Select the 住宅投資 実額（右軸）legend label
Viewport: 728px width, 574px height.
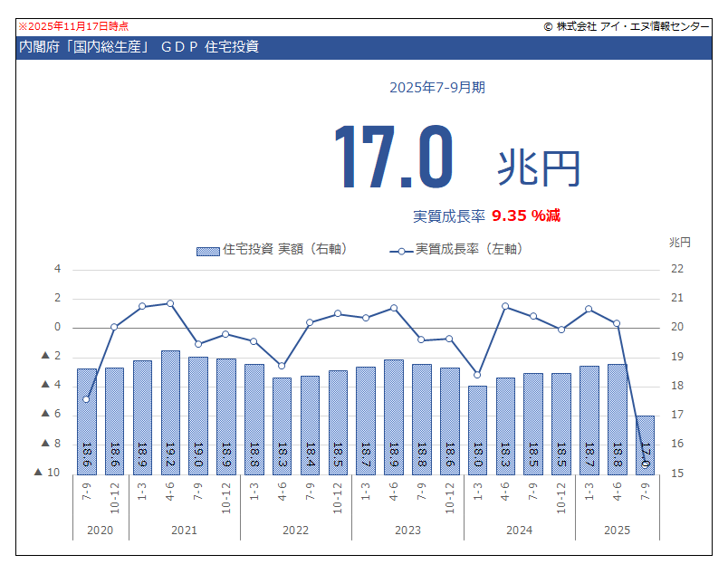[284, 249]
